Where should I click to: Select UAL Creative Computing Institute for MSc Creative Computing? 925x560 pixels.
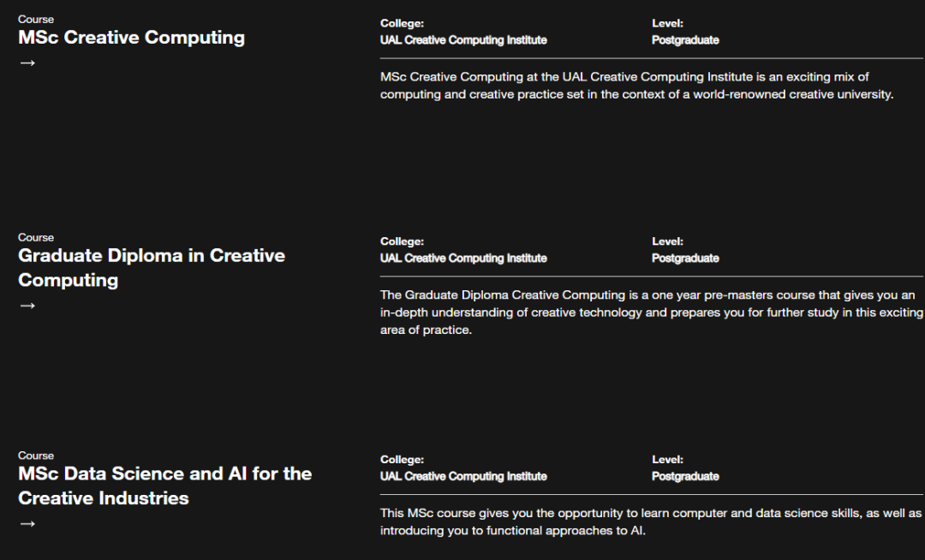[463, 40]
